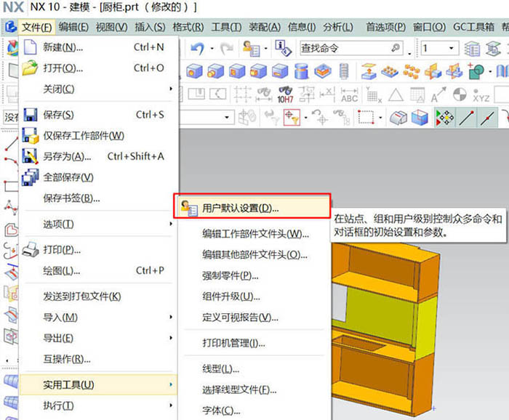Expand the Export submenu

click(98, 339)
